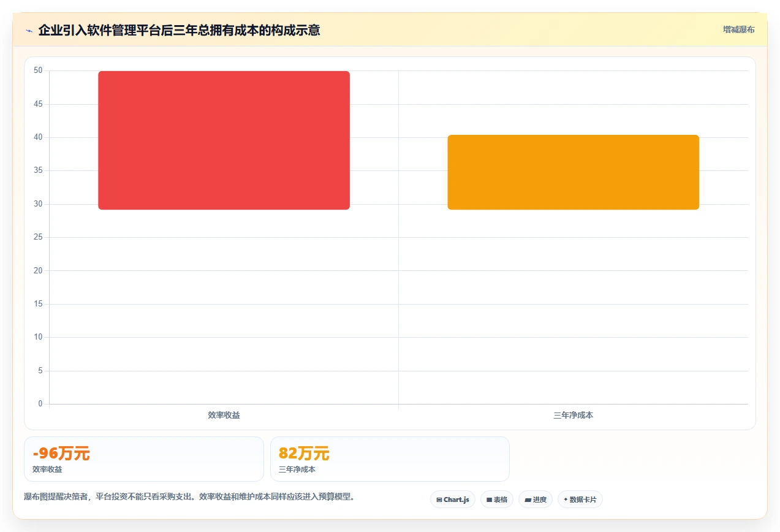Screen dimensions: 780x532
Task: Click the 数据卡片 tag
Action: click(x=580, y=500)
